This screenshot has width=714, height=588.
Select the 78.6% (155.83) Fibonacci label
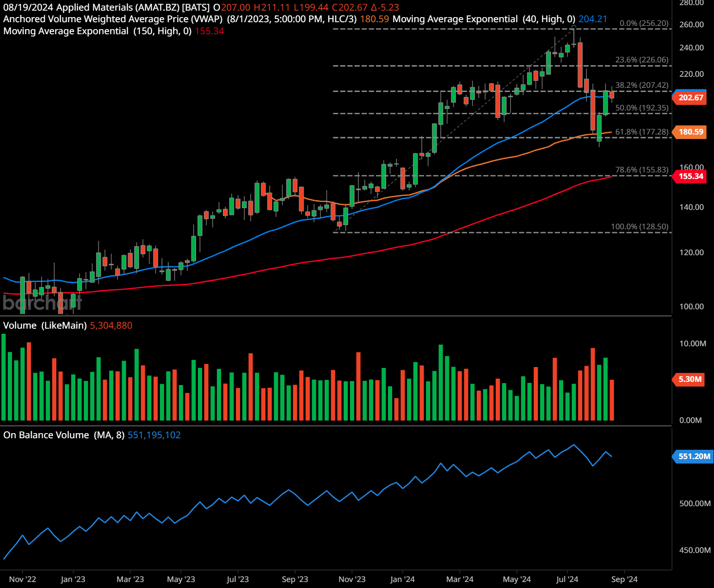coord(642,170)
